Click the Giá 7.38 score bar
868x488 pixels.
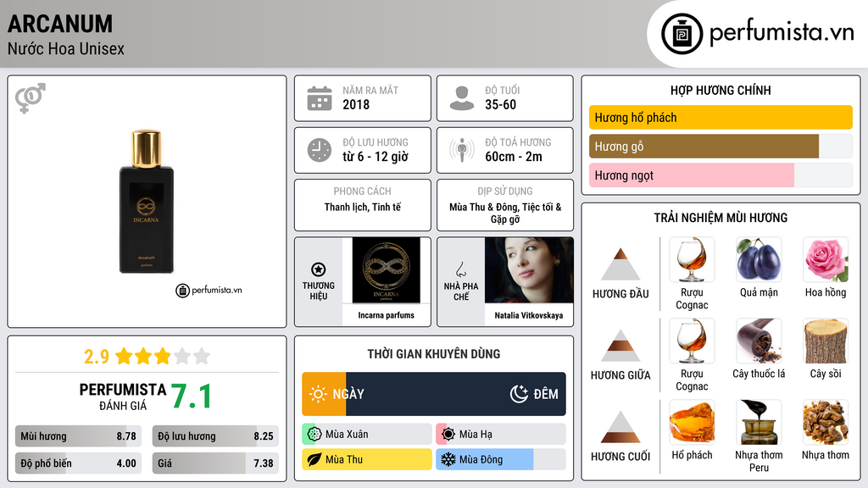pyautogui.click(x=215, y=463)
